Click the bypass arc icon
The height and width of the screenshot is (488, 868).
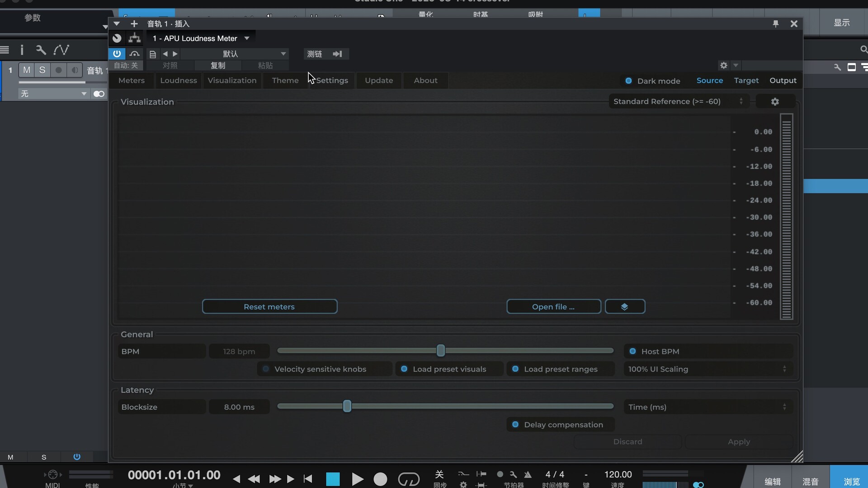(134, 54)
